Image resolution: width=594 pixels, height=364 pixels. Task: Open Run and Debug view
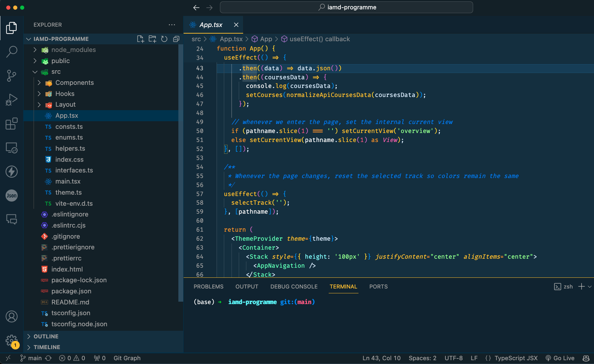11,100
